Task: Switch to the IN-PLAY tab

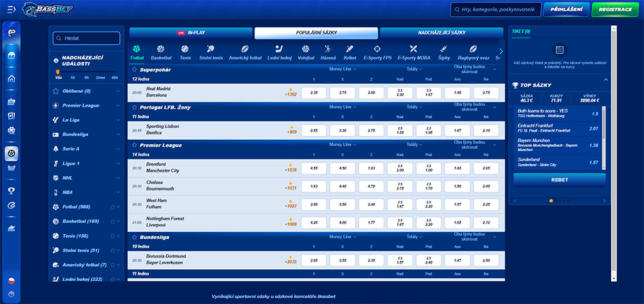Action: coord(191,33)
